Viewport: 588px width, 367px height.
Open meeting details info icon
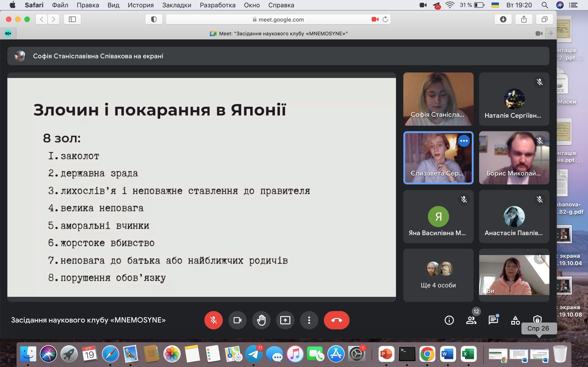click(449, 320)
